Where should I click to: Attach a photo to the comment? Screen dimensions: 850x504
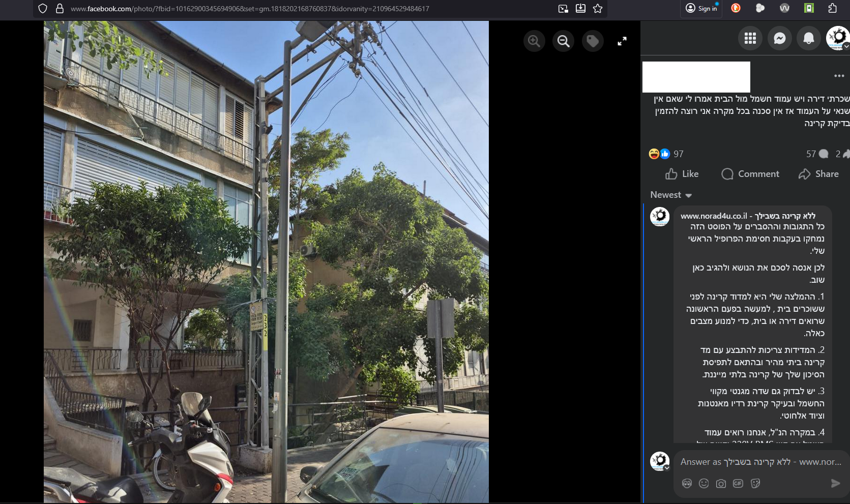(721, 484)
